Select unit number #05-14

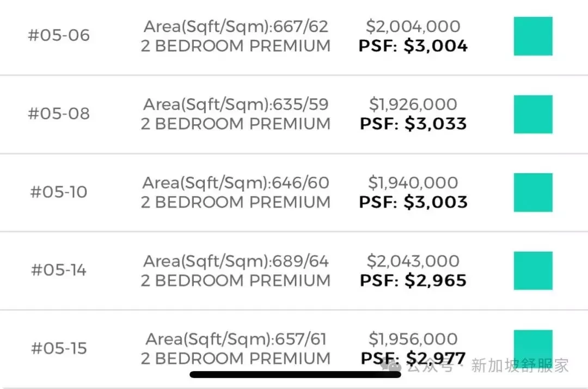pyautogui.click(x=59, y=270)
